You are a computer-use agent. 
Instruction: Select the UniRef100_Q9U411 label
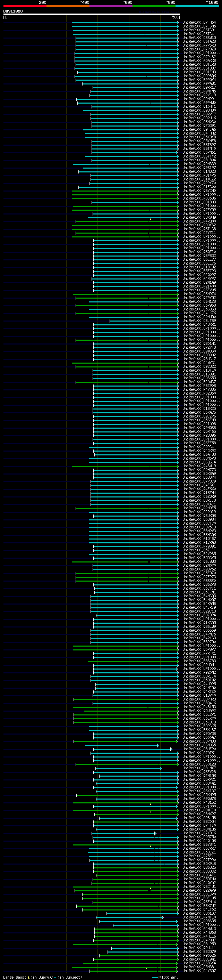coord(199,947)
